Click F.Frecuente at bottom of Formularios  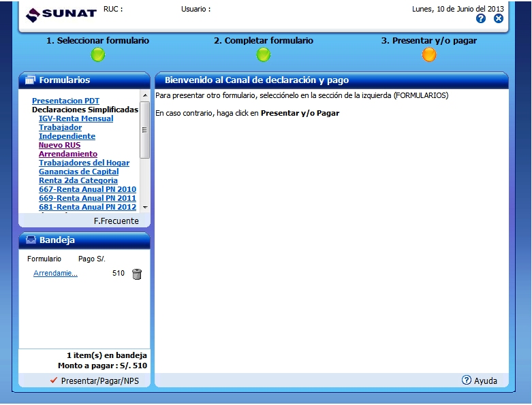[116, 221]
